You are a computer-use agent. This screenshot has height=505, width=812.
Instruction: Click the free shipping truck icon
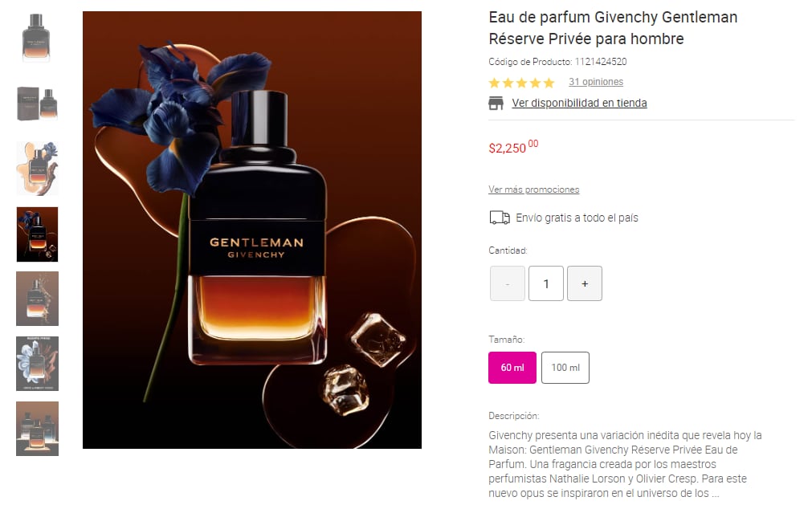[x=500, y=218]
